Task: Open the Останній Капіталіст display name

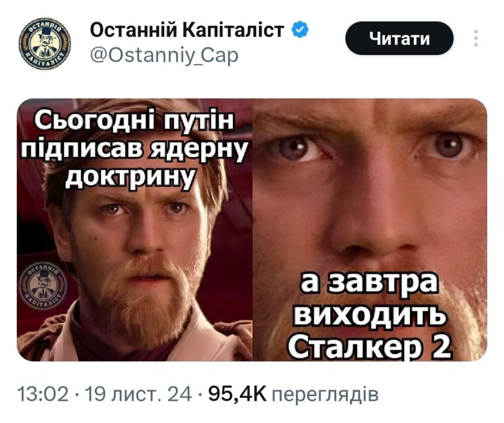Action: 187,30
